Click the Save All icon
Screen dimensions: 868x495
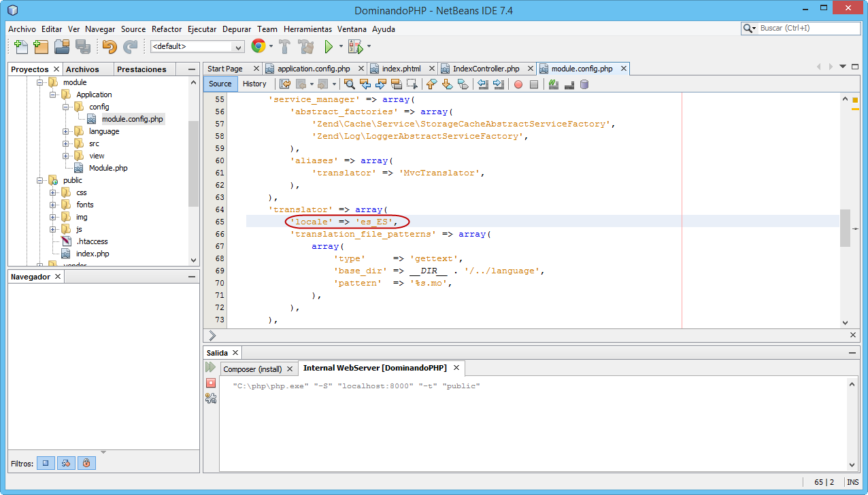(83, 46)
